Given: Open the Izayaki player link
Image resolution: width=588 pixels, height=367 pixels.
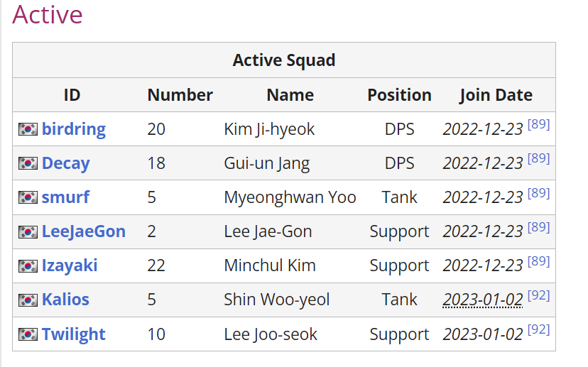Looking at the screenshot, I should pos(70,265).
